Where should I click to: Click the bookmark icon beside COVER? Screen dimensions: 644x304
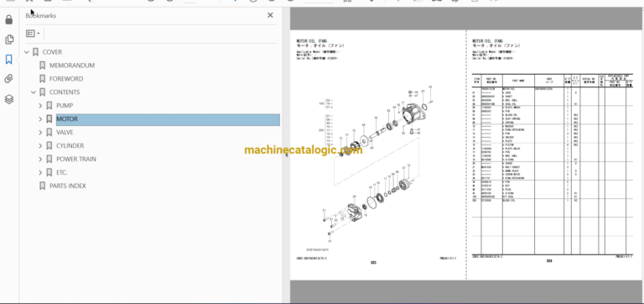click(35, 52)
